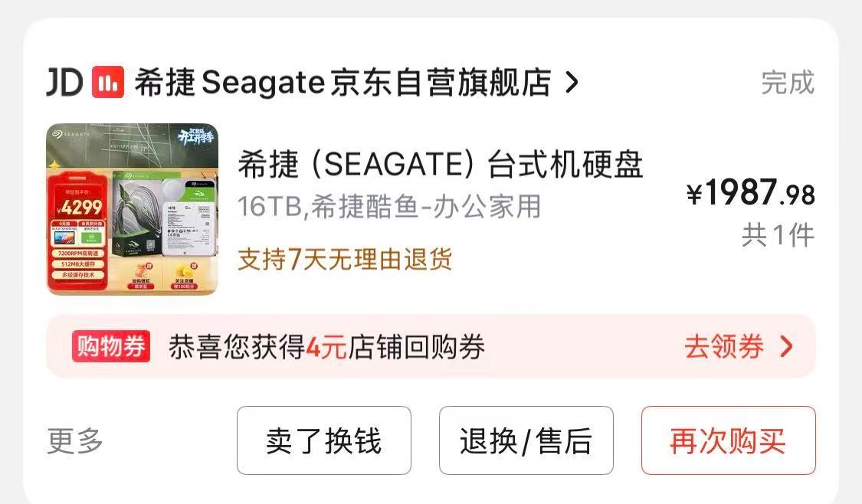Claim the coupon via 去领券
The height and width of the screenshot is (504, 862).
pyautogui.click(x=724, y=347)
